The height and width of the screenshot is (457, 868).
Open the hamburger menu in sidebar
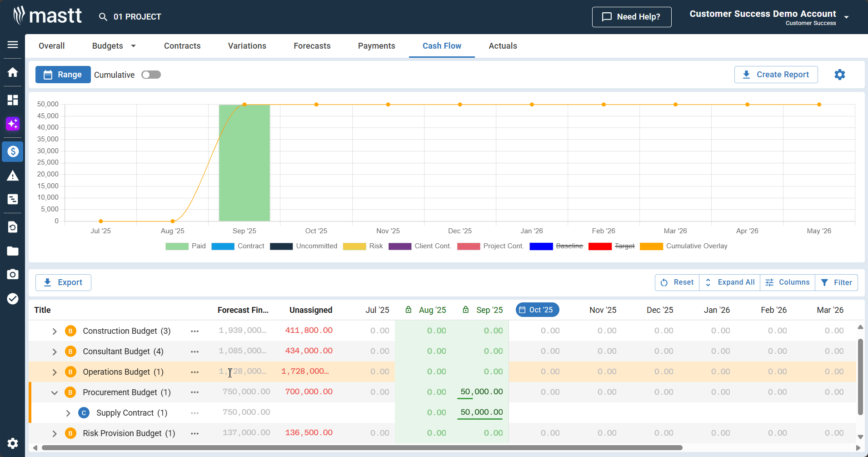(x=13, y=45)
